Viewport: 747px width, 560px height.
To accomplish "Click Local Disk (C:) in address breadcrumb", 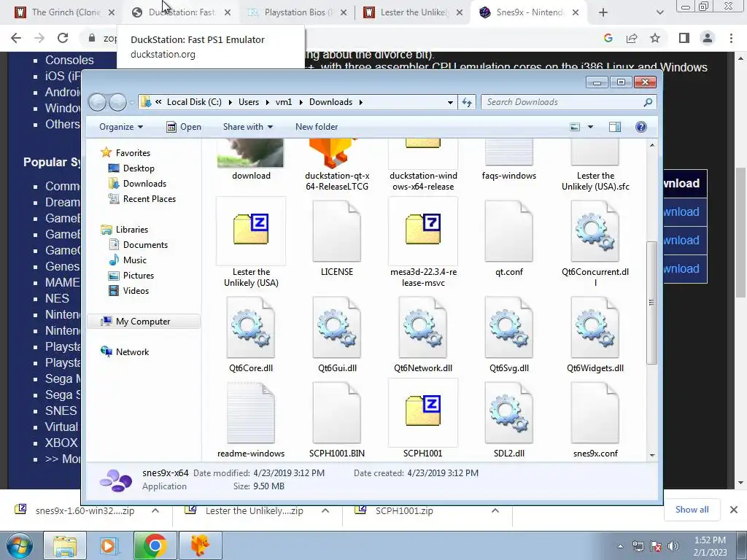I will coord(194,102).
